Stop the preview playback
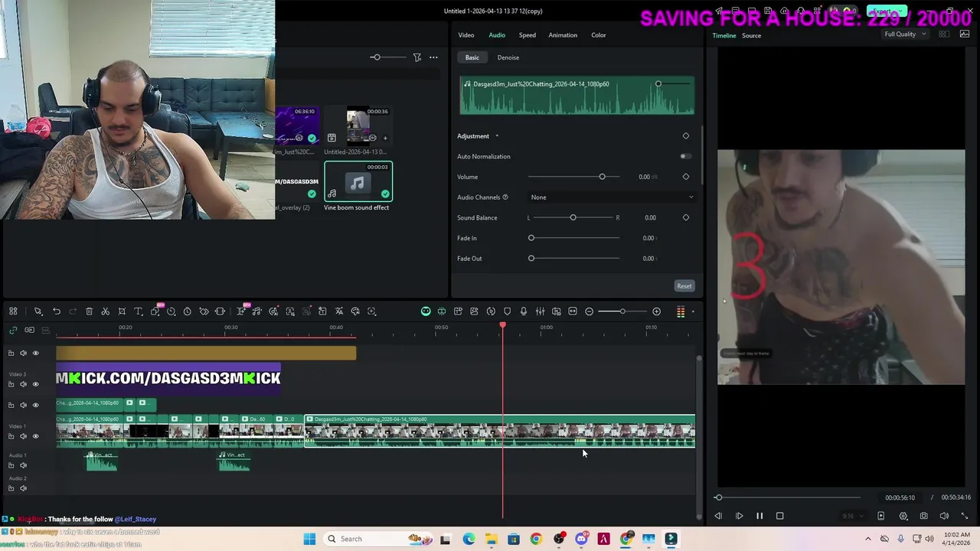Screen dimensions: 980x551 (x=779, y=516)
